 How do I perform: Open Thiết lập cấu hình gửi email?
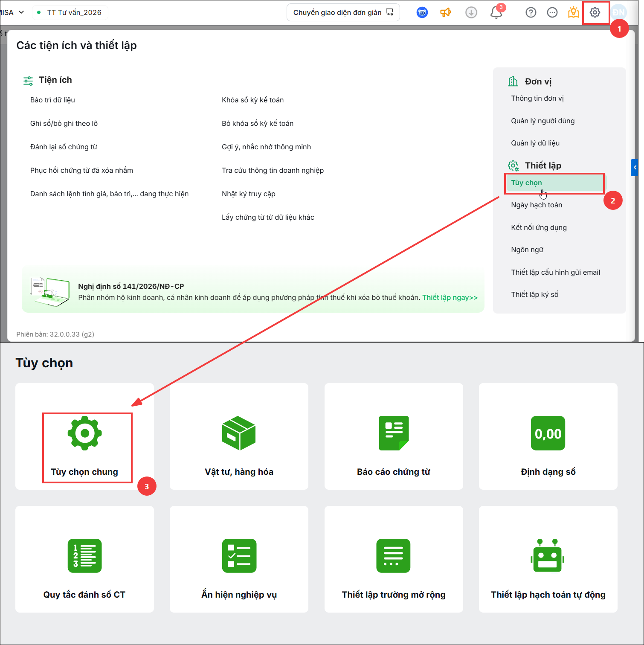tap(555, 272)
